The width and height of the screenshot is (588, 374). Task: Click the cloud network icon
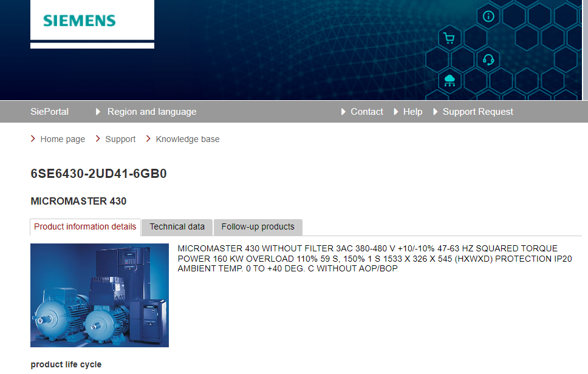(450, 80)
